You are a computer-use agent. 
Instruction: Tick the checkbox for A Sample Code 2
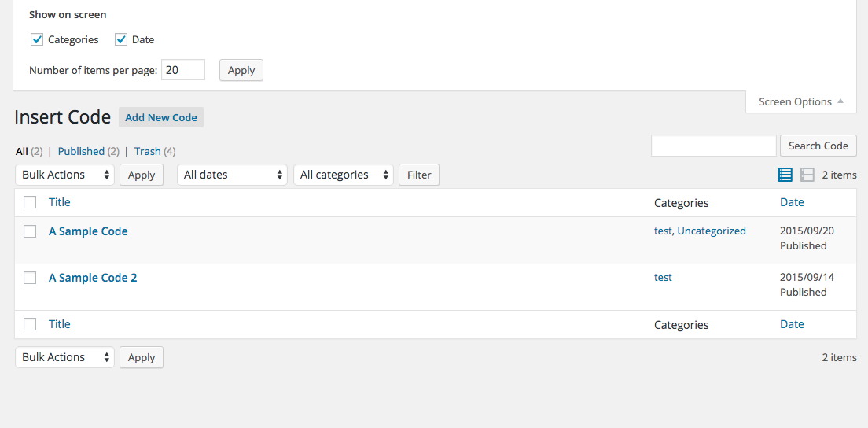pyautogui.click(x=30, y=278)
